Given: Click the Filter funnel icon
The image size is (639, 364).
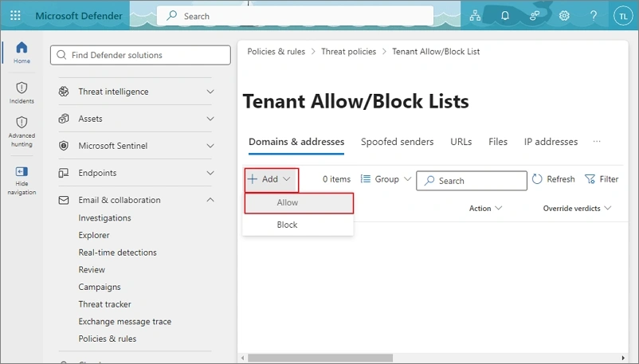Looking at the screenshot, I should click(x=590, y=179).
